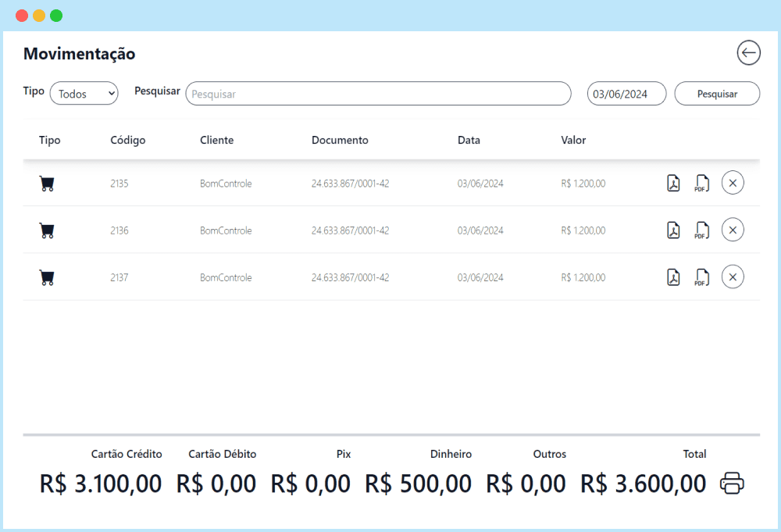Select code cell 2136

pyautogui.click(x=119, y=230)
